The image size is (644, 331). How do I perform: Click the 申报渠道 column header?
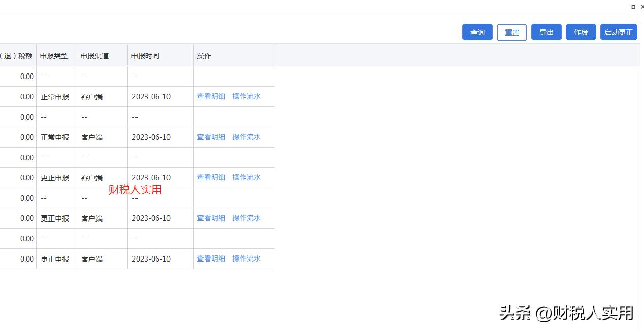[x=94, y=56]
